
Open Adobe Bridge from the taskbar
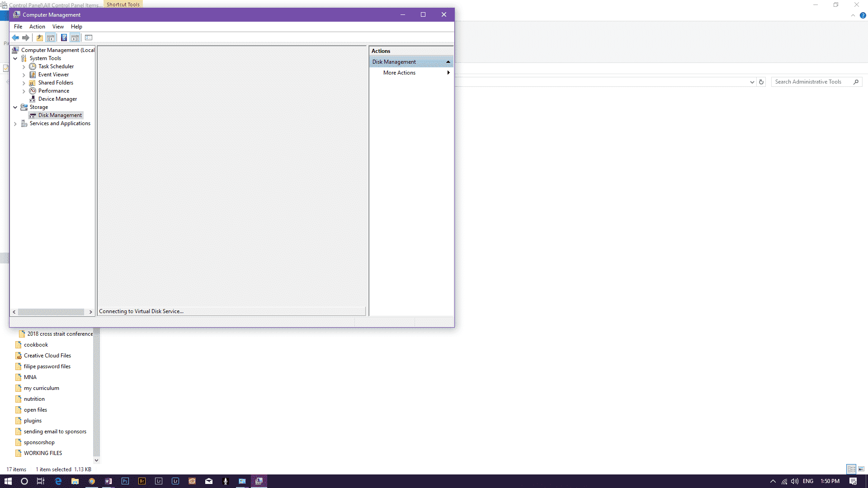[142, 481]
